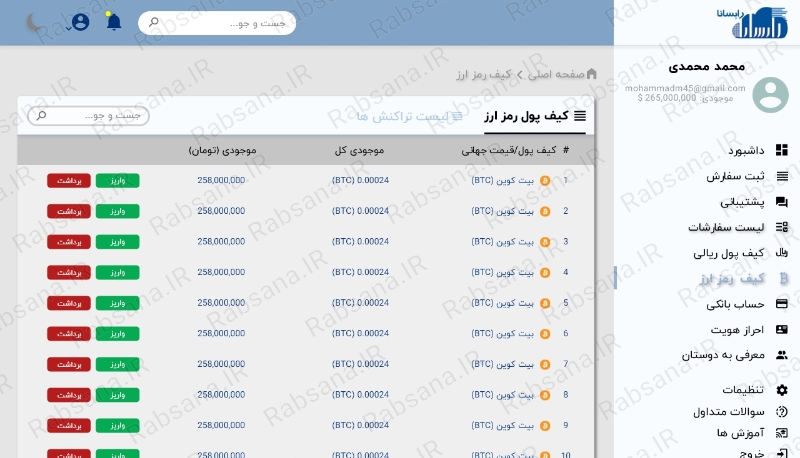Click واریز deposit button in row 9
The image size is (800, 458).
coord(117,425)
